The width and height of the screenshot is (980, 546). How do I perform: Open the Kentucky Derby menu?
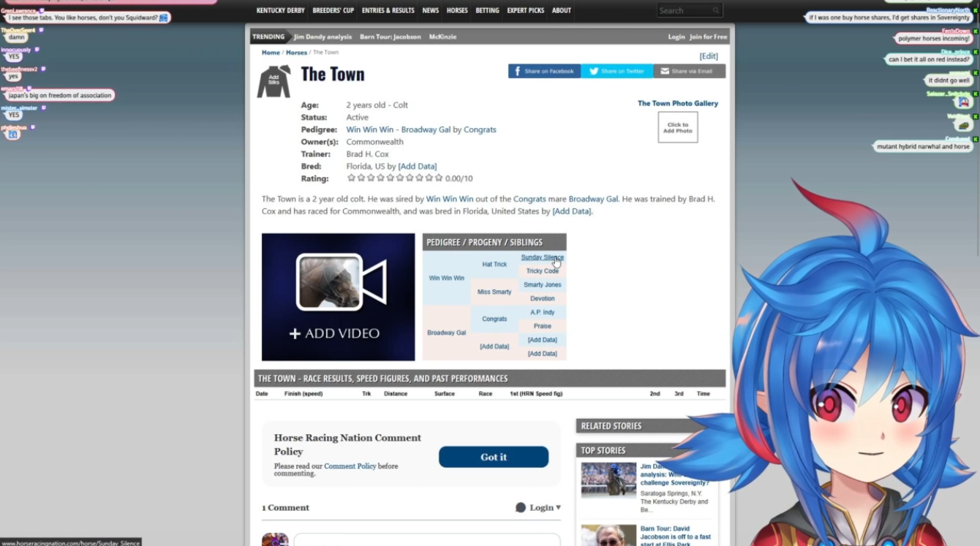pyautogui.click(x=280, y=10)
